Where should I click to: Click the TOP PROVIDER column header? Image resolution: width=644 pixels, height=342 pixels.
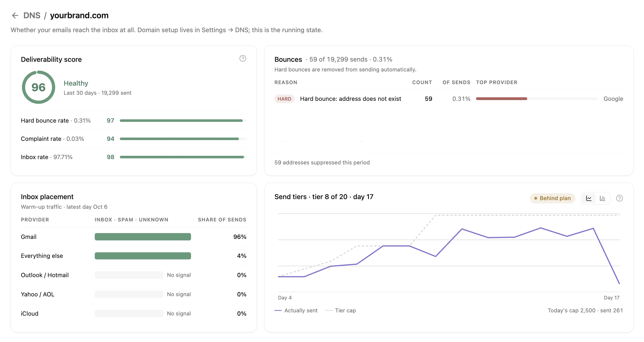(x=497, y=82)
